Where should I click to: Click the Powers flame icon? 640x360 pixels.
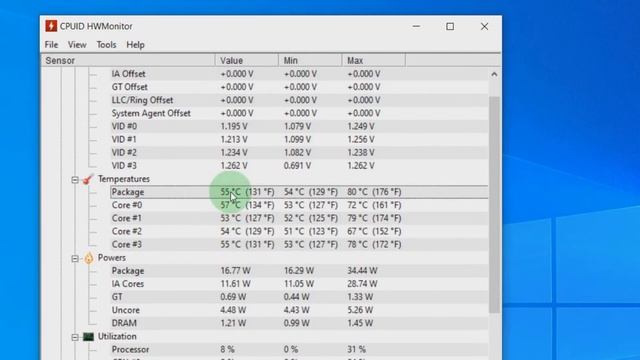[89, 258]
